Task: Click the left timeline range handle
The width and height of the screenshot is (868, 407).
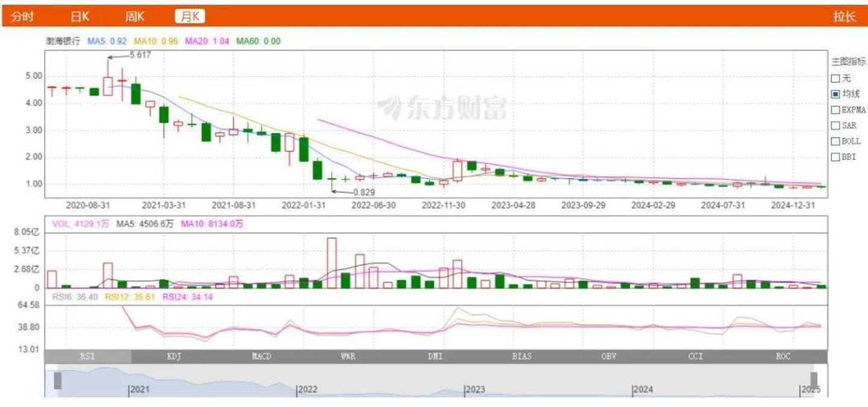Action: 58,381
